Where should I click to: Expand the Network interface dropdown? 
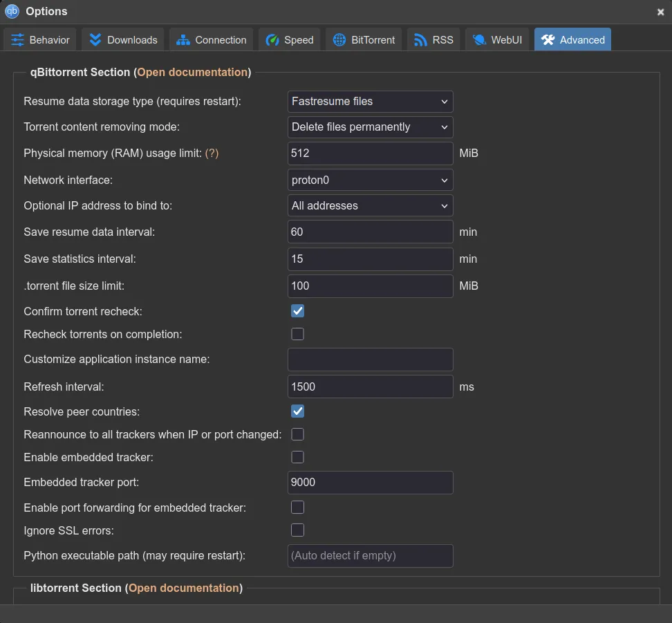(371, 180)
